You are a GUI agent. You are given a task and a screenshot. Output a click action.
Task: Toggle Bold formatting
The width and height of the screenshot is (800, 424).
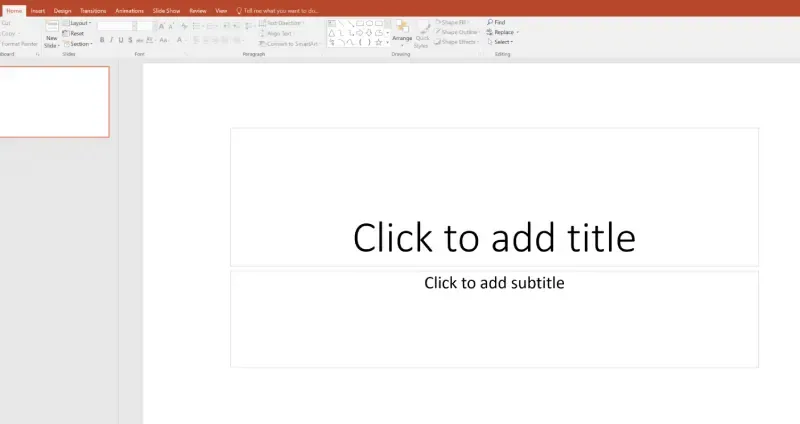pyautogui.click(x=102, y=40)
